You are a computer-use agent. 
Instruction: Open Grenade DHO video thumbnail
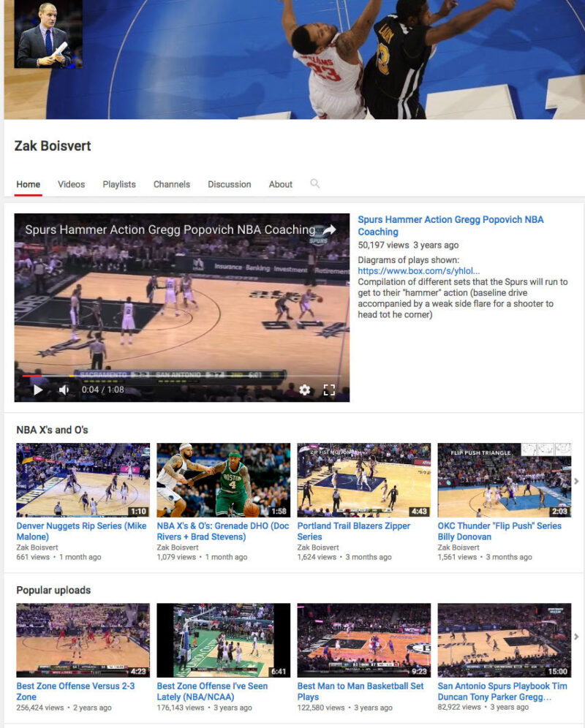224,480
